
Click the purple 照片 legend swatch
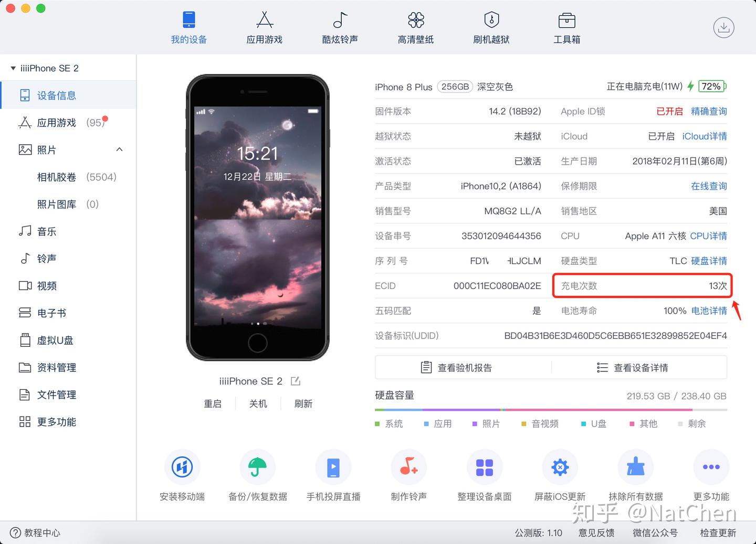[475, 424]
